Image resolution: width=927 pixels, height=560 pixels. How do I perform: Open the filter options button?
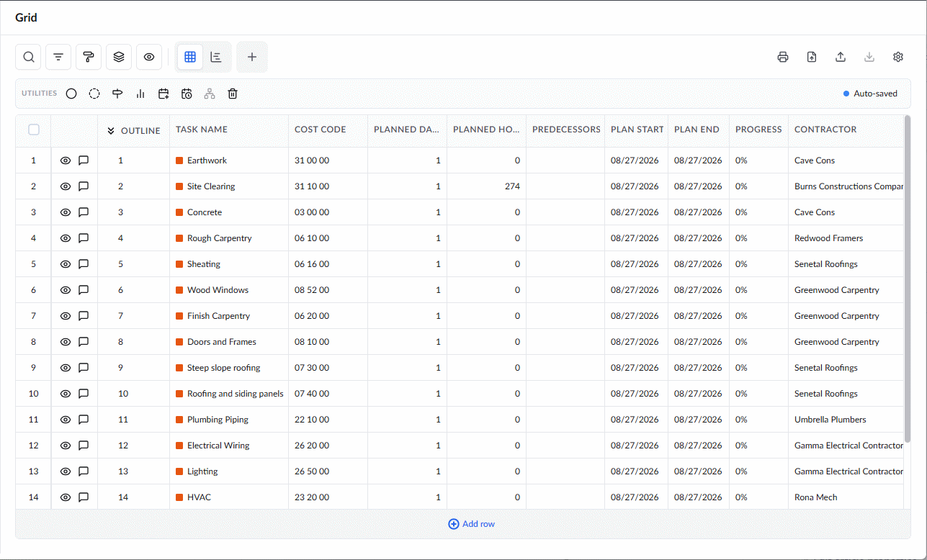tap(58, 57)
